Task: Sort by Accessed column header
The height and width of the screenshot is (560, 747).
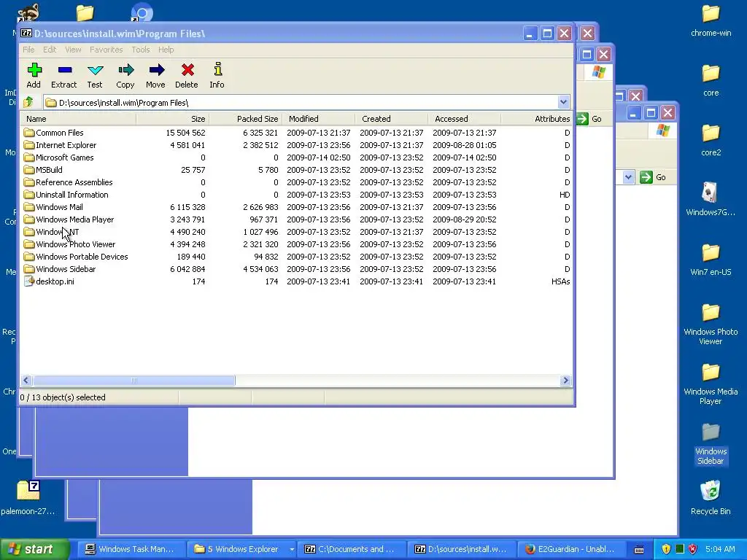Action: (464, 119)
